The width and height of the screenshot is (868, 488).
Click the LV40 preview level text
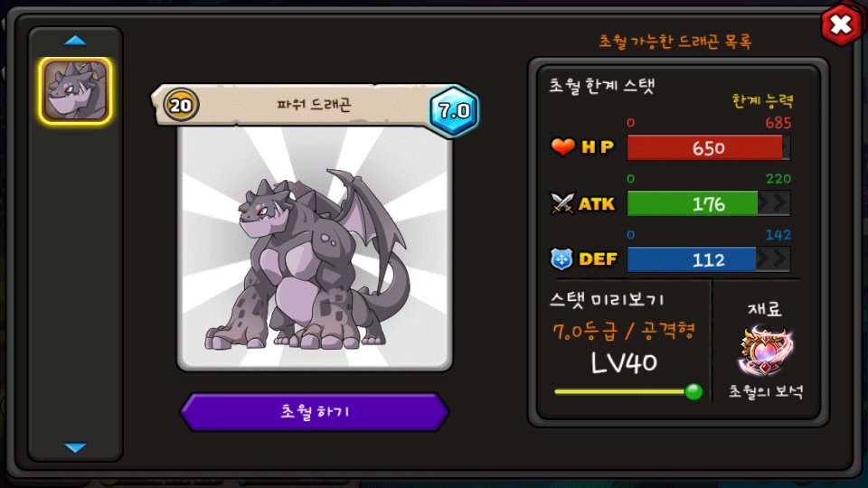[624, 363]
